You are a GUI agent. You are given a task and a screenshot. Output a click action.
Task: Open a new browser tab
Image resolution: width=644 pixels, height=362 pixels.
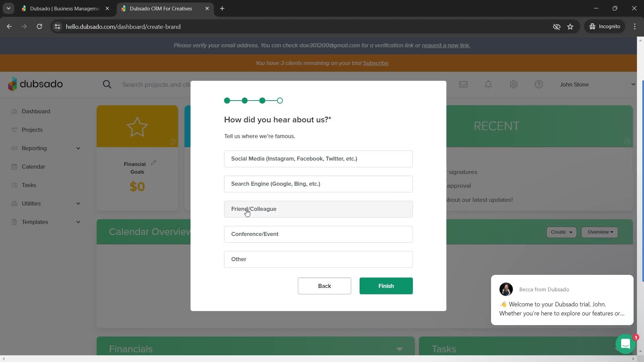coord(222,8)
